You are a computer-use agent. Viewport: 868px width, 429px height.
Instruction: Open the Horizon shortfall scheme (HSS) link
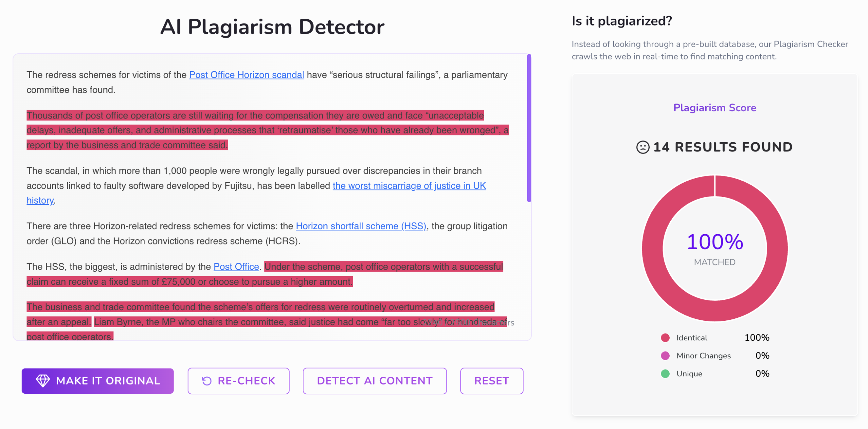click(361, 226)
